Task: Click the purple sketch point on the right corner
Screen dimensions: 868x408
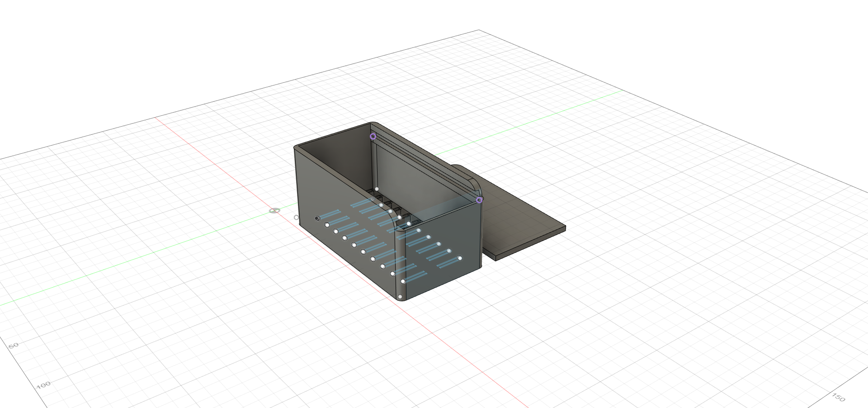Action: tap(479, 200)
